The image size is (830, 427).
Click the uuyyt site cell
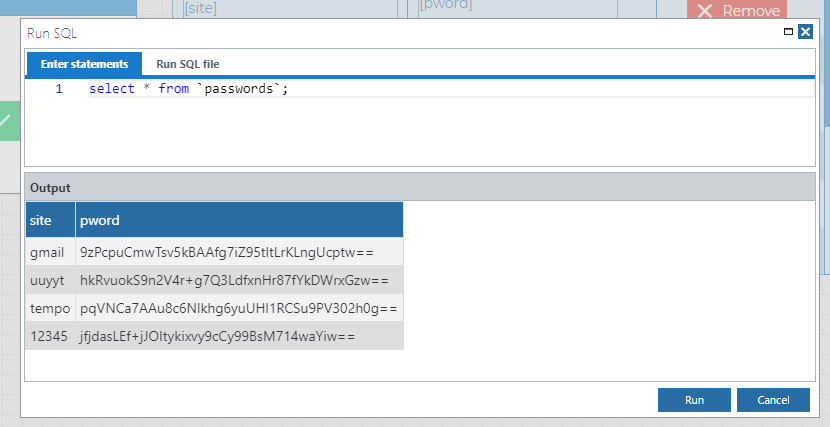click(50, 280)
